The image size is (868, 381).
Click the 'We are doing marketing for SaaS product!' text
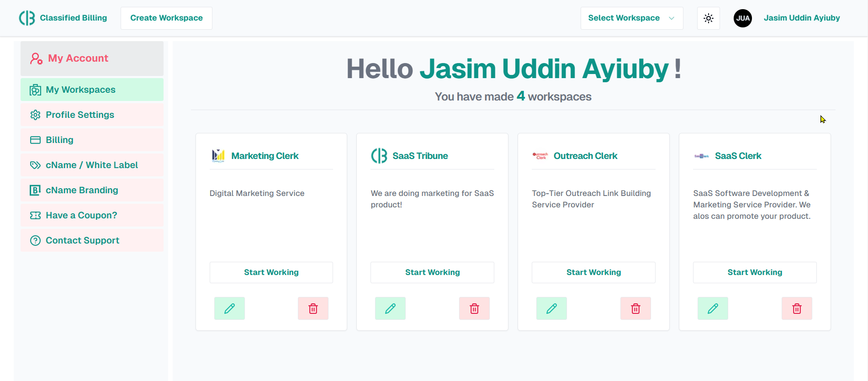(432, 199)
